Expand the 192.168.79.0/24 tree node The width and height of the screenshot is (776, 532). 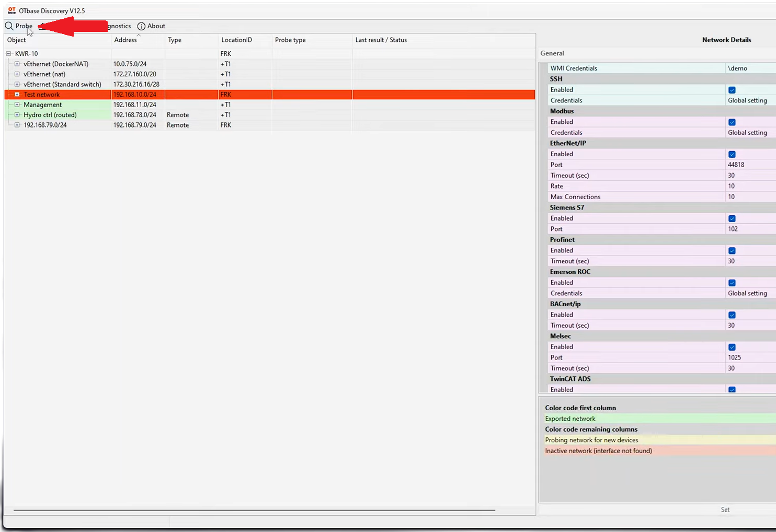[x=17, y=125]
